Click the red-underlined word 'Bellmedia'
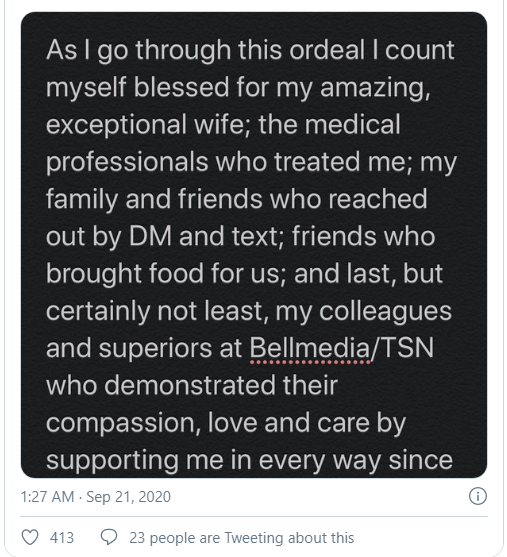This screenshot has width=507, height=557. pos(310,348)
